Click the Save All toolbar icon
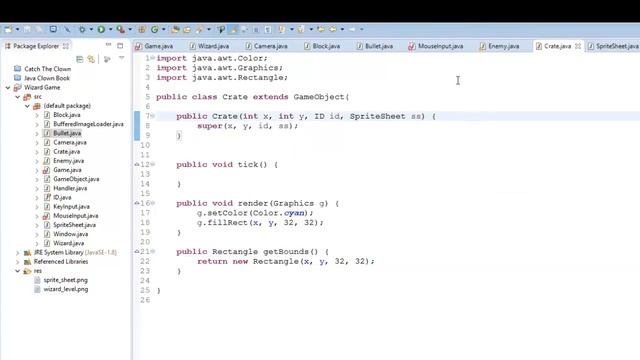Image resolution: width=640 pixels, height=360 pixels. pyautogui.click(x=39, y=29)
